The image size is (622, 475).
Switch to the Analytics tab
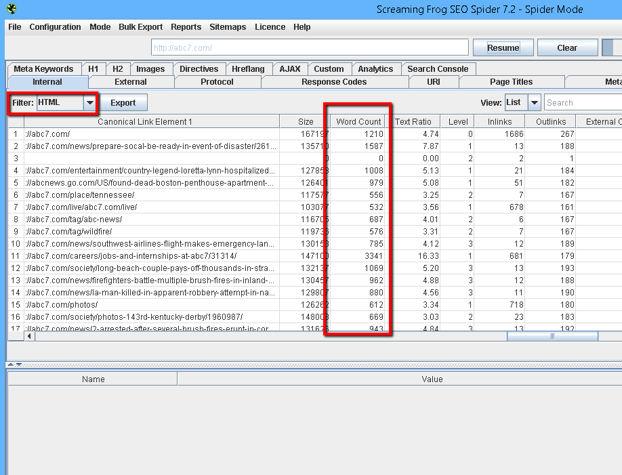tap(375, 69)
